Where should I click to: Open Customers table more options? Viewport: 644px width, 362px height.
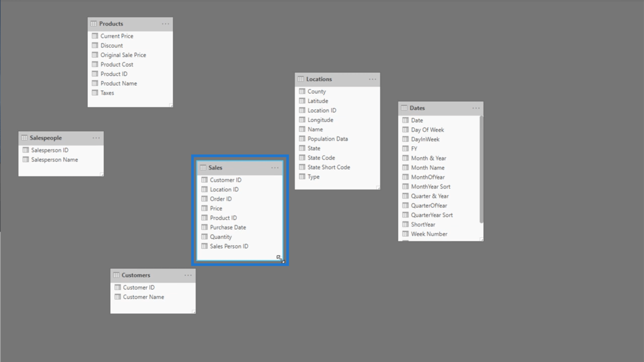(x=188, y=275)
